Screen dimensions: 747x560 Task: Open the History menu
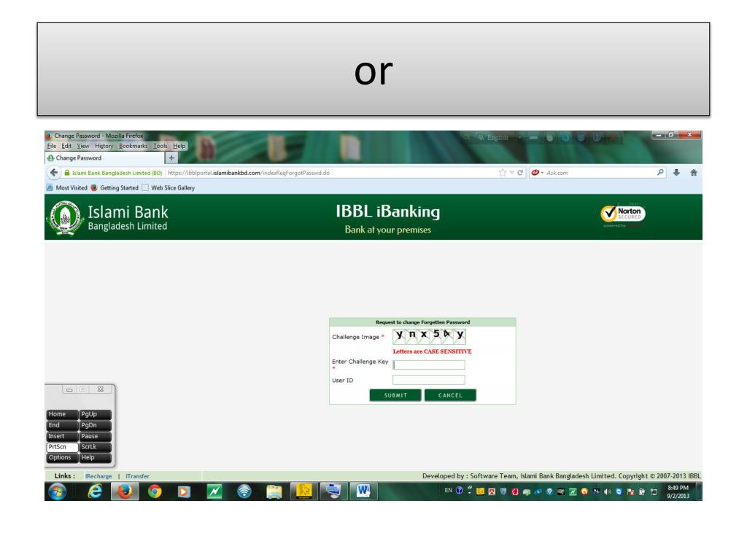tap(104, 146)
